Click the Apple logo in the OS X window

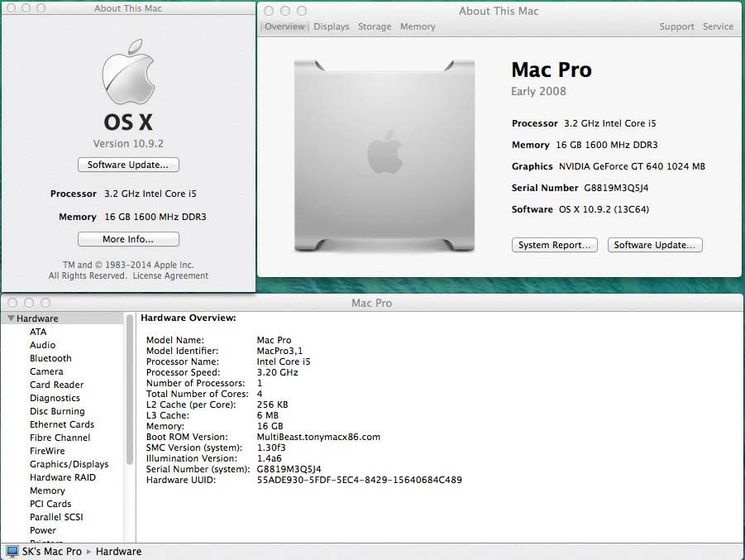128,72
